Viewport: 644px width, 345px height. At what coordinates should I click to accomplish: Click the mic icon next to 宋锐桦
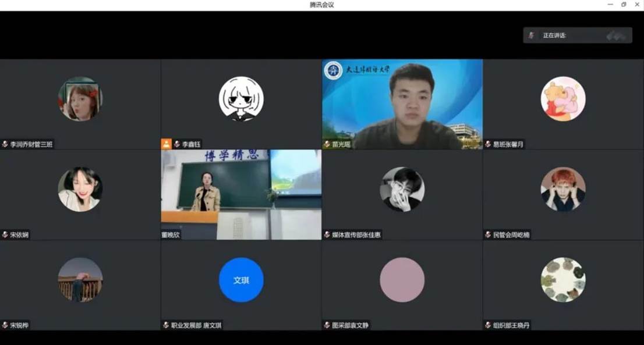pyautogui.click(x=5, y=325)
